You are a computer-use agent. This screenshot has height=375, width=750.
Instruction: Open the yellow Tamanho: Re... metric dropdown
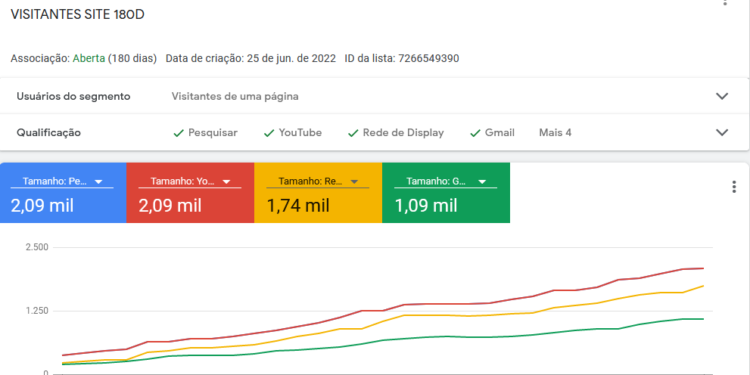click(x=318, y=182)
